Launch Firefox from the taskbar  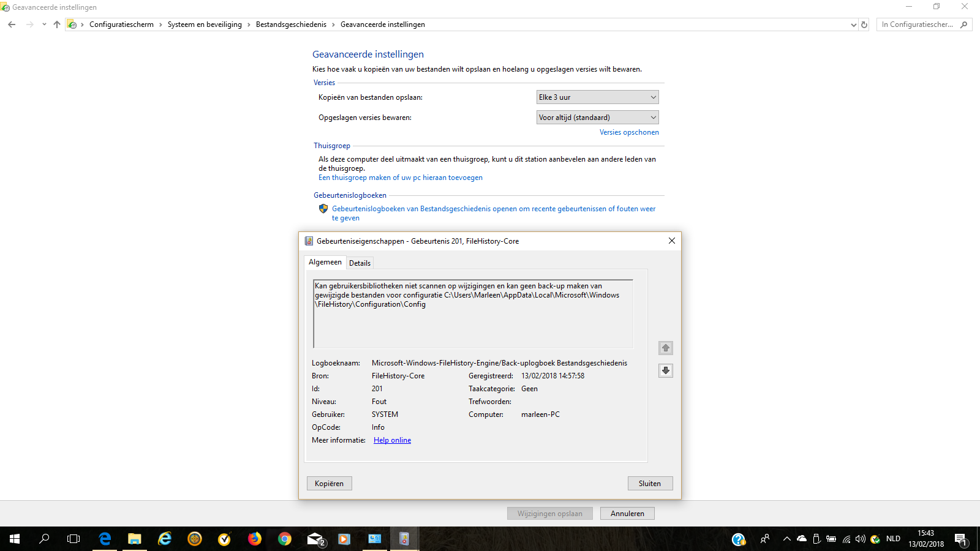[255, 539]
